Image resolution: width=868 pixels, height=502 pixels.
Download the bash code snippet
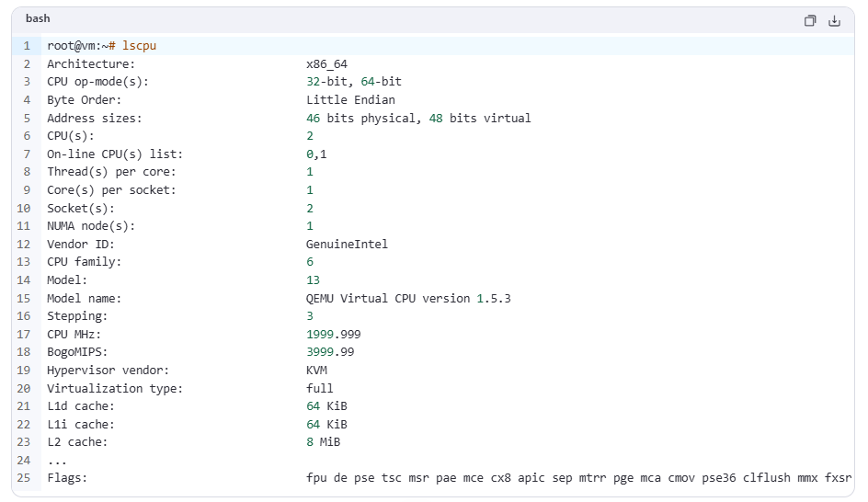[x=835, y=20]
